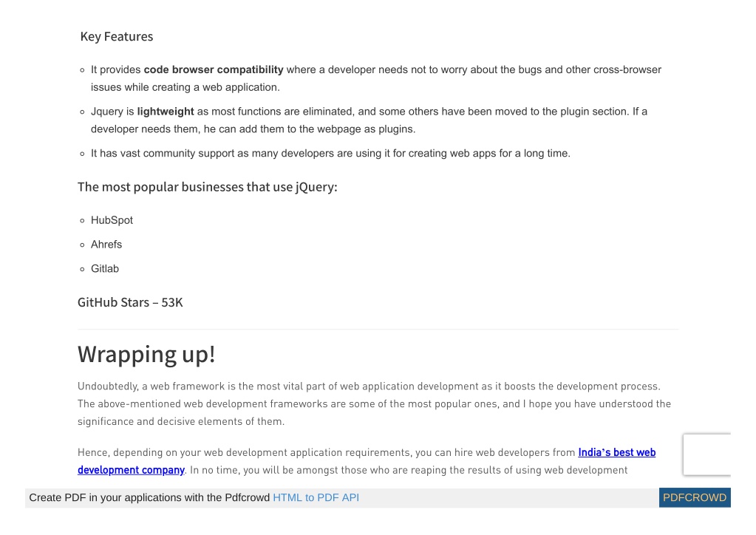Click the paragraph starting with Undoubtedly
This screenshot has width=756, height=535.
pos(374,403)
